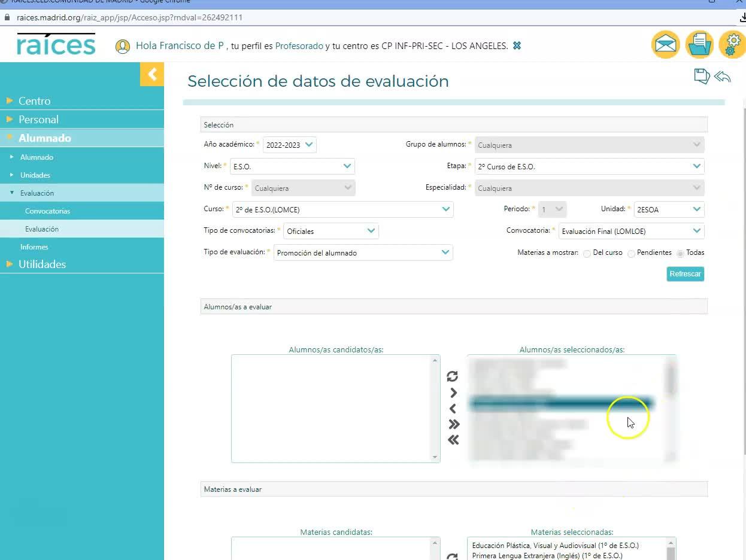The image size is (746, 560).
Task: Click the back arrows return icon
Action: (x=723, y=77)
